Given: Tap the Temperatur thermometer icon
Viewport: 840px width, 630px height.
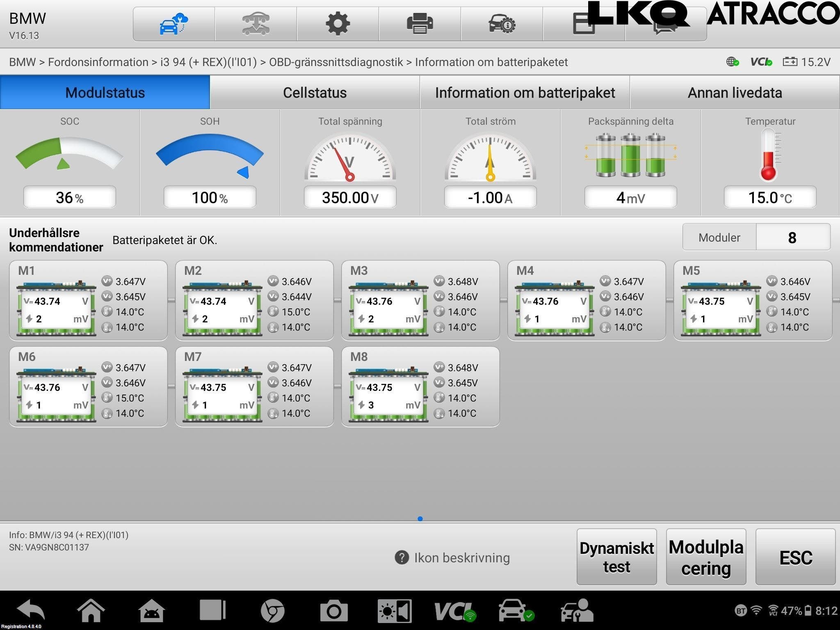Looking at the screenshot, I should click(x=769, y=155).
